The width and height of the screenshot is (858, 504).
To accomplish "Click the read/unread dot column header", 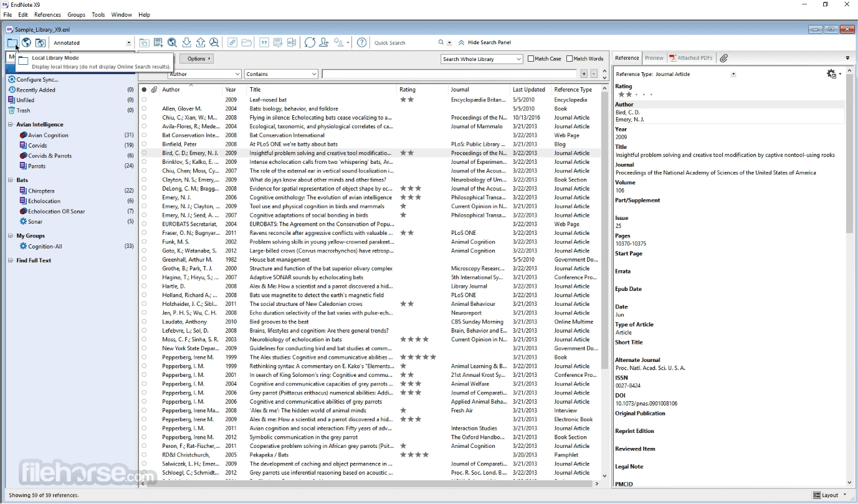I will pyautogui.click(x=144, y=90).
